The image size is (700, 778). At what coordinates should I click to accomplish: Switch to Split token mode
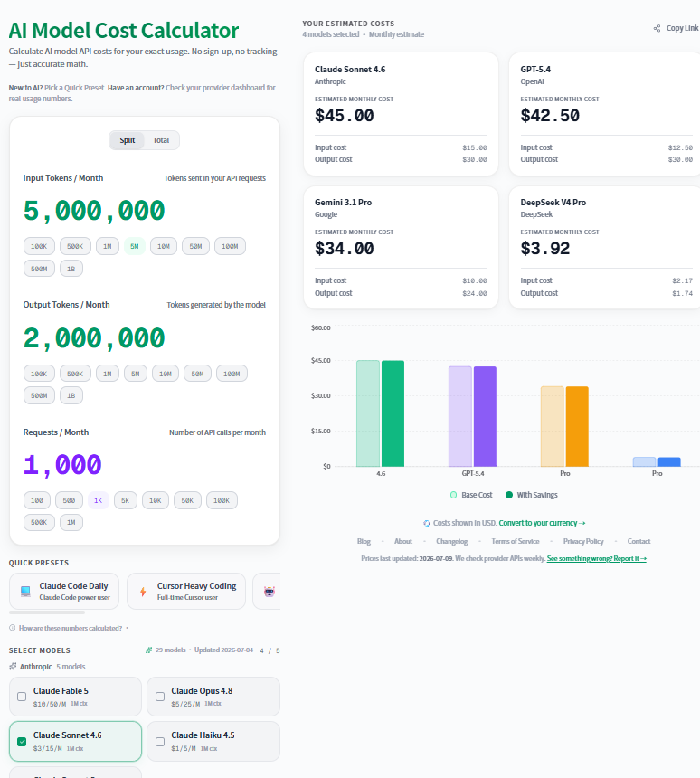(127, 140)
